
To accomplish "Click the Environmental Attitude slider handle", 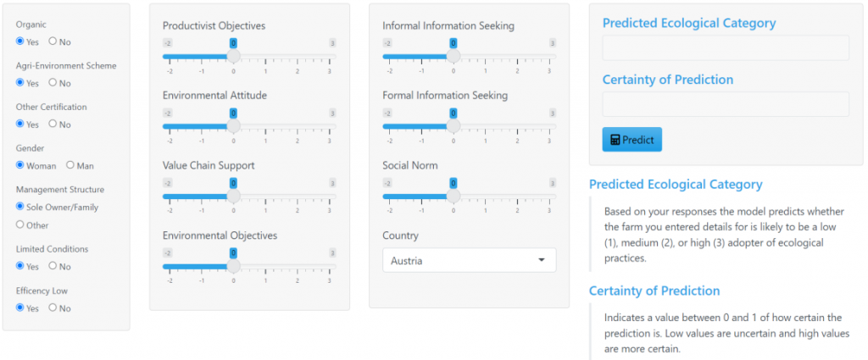I will 233,126.
